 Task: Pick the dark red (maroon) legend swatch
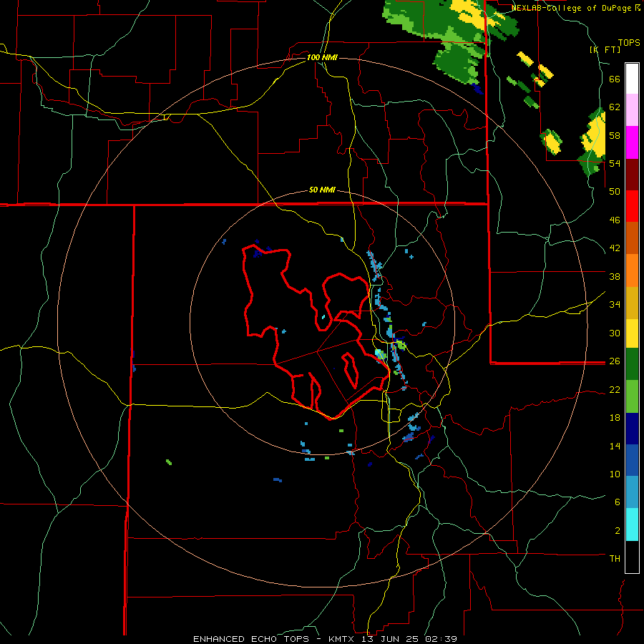(x=632, y=174)
